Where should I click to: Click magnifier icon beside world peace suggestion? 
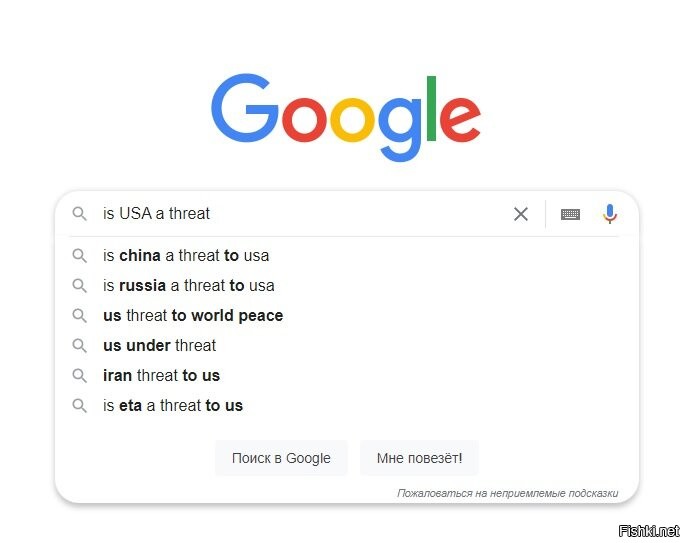80,315
